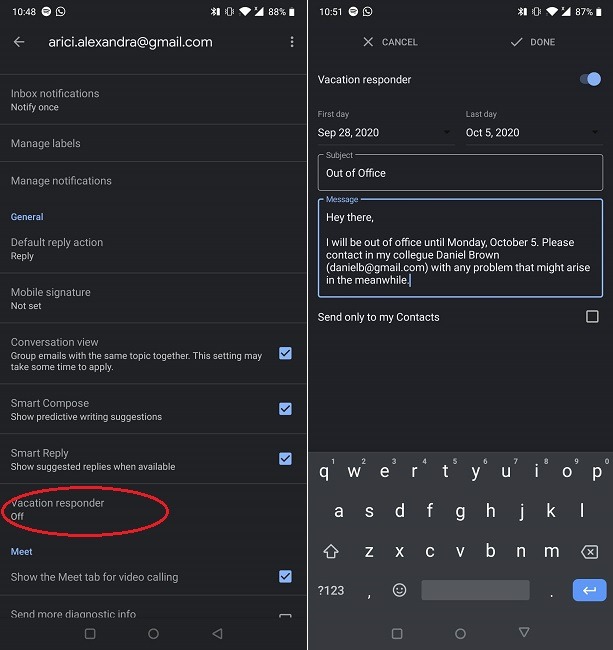Viewport: 613px width, 650px height.
Task: Toggle the Send more diagnostic info checkbox
Action: 285,616
